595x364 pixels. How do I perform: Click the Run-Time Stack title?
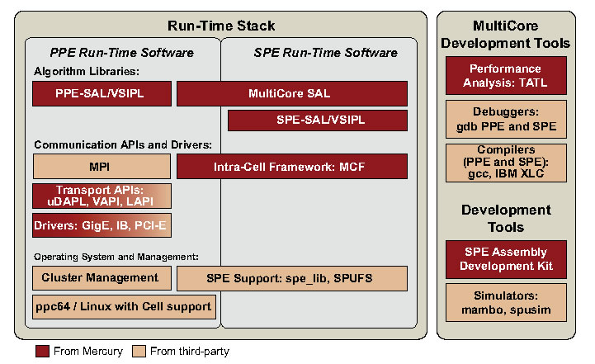tap(221, 26)
